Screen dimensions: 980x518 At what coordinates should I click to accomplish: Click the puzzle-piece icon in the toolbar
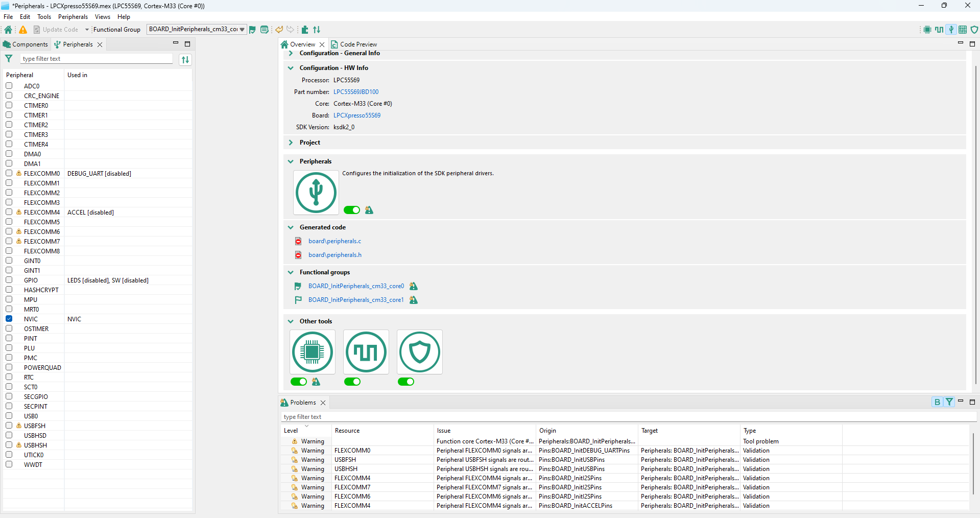click(305, 30)
